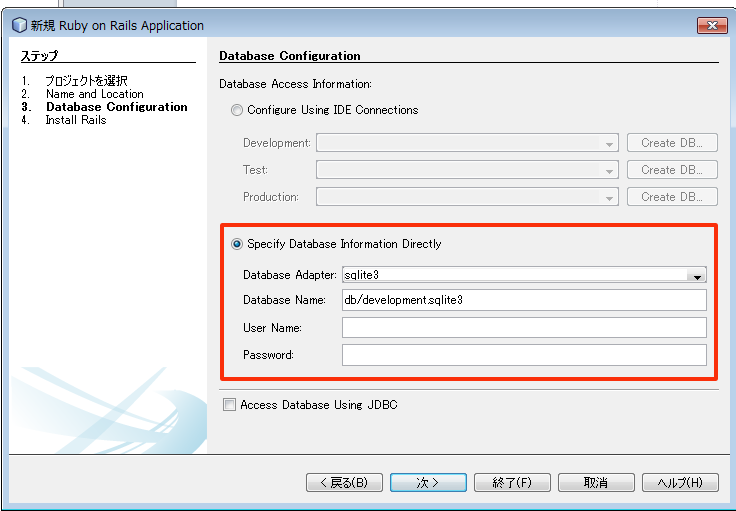The height and width of the screenshot is (511, 736).
Task: Click step 3 Database Configuration in steps list
Action: click(x=117, y=107)
